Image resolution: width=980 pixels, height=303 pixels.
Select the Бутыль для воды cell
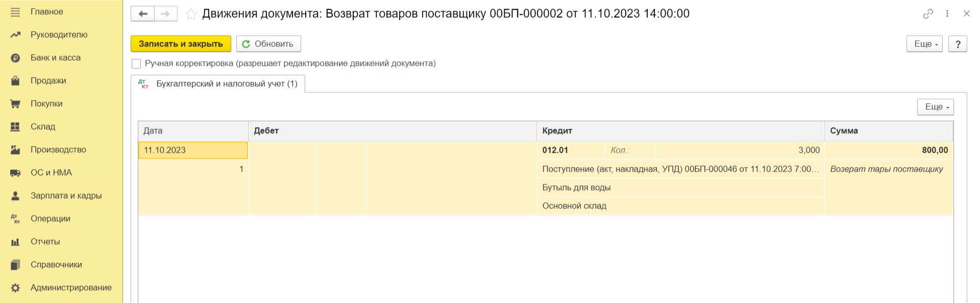pos(680,188)
